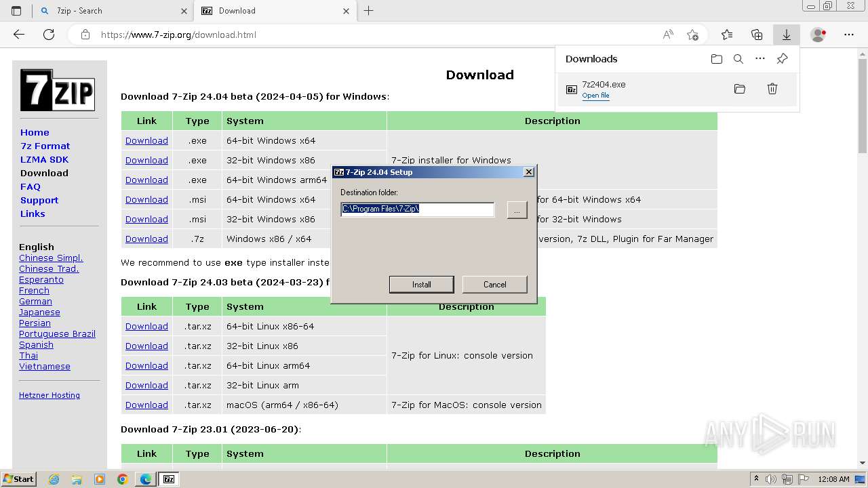The height and width of the screenshot is (488, 868).
Task: Download the 64-bit Windows x64 .exe
Action: (146, 140)
